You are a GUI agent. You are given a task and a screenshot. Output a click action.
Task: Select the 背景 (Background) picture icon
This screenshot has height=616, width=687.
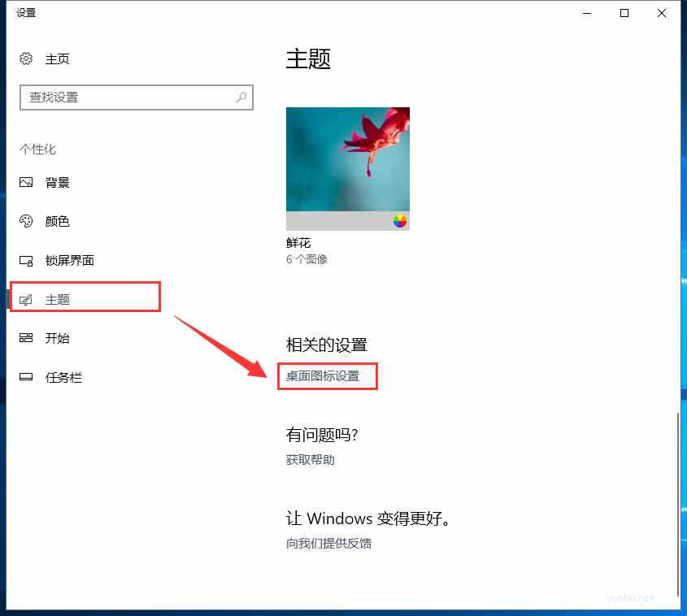click(x=26, y=182)
